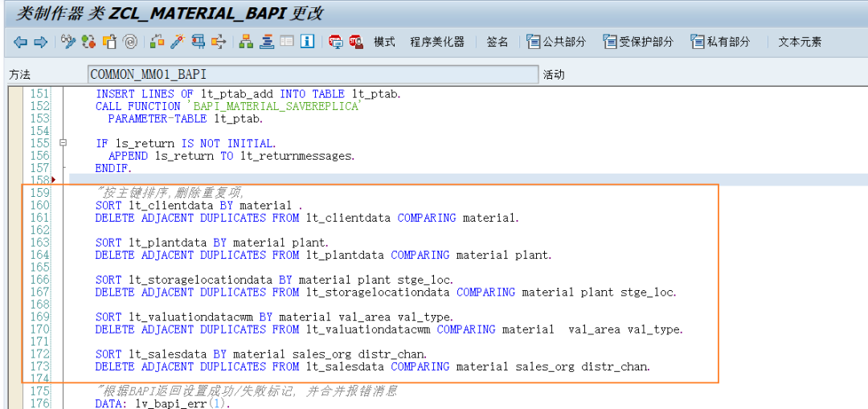This screenshot has height=409, width=868.
Task: Switch between active and inactive version
Action: (88, 42)
